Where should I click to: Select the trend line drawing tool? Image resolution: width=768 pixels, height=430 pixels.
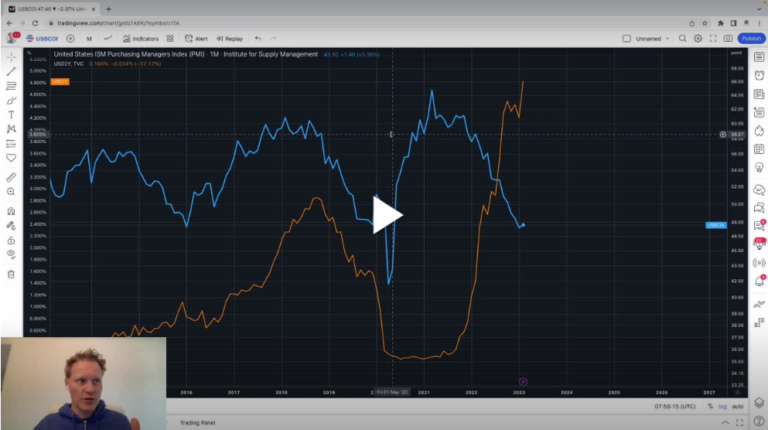coord(11,71)
